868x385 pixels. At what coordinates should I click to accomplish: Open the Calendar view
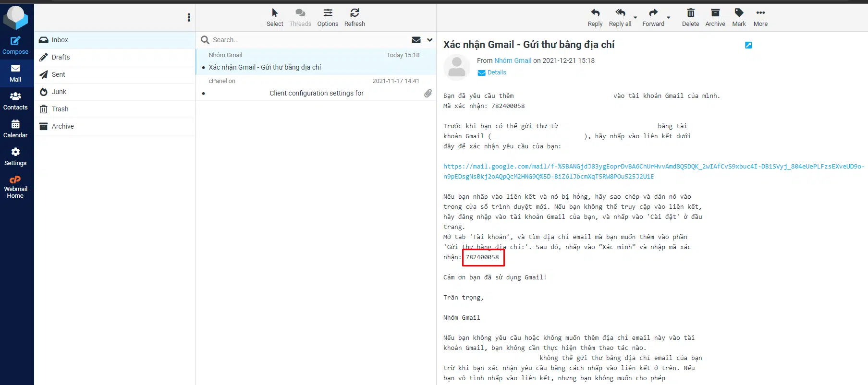click(15, 129)
